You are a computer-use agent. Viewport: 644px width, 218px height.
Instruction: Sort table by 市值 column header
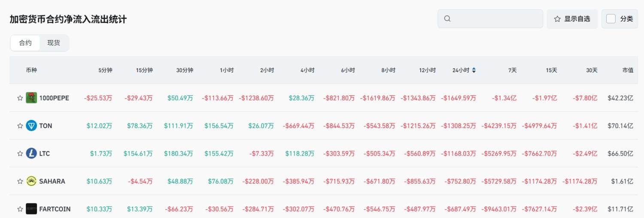click(628, 70)
